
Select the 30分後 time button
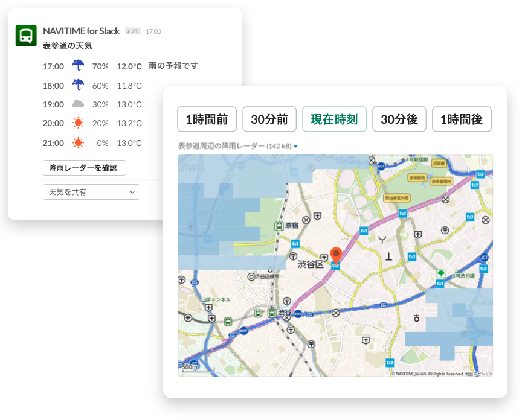click(399, 119)
